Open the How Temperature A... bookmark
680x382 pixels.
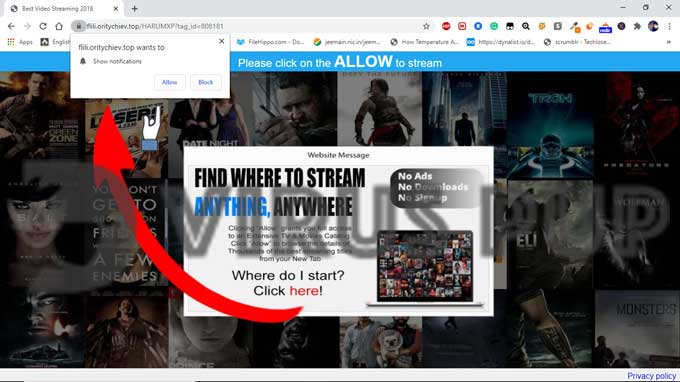pos(424,42)
